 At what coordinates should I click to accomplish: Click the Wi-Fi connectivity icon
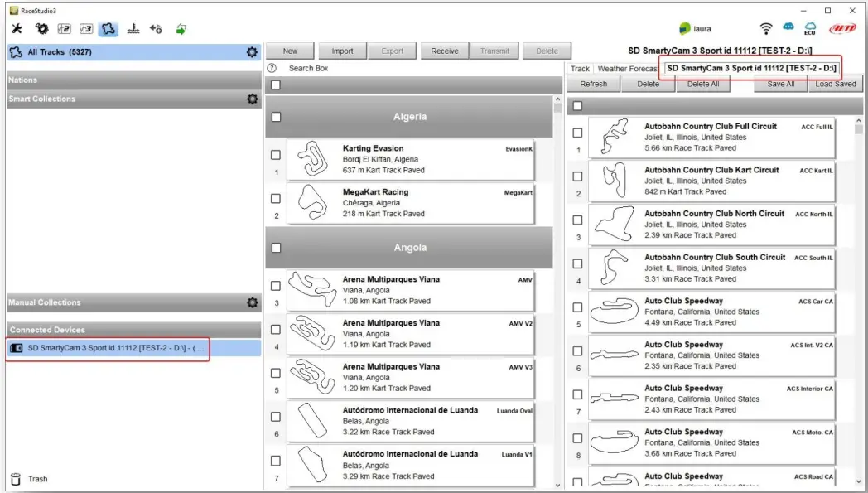pyautogui.click(x=766, y=28)
